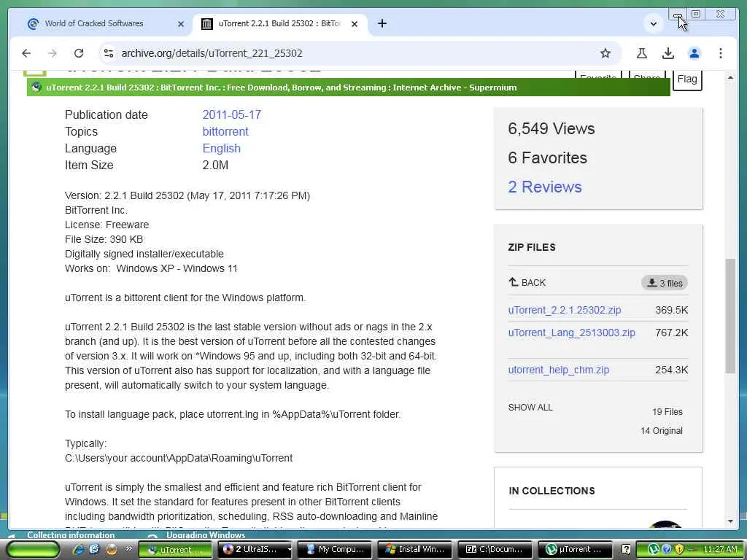
Task: Click the License: Freeware line
Action: tap(107, 225)
